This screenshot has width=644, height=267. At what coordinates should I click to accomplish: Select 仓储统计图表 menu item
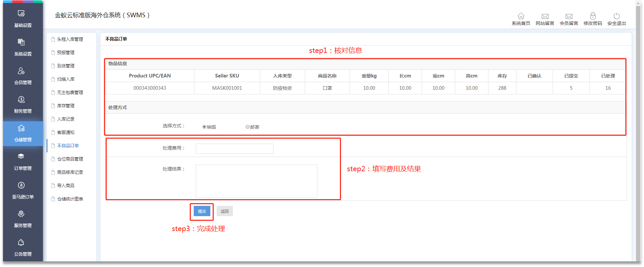coord(70,199)
